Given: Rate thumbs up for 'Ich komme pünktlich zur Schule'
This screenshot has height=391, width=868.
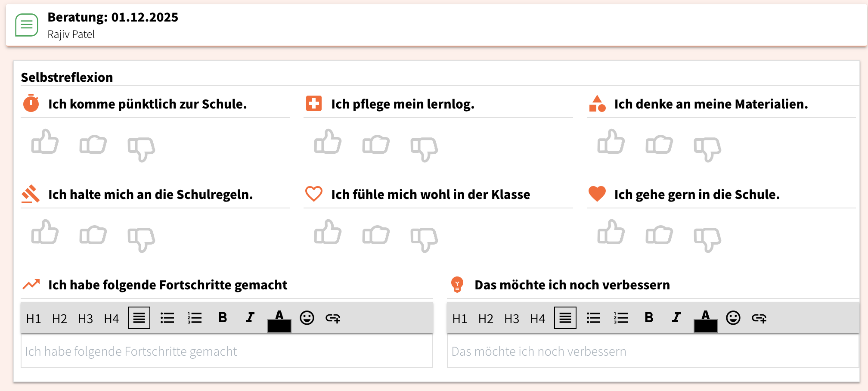Looking at the screenshot, I should [45, 142].
